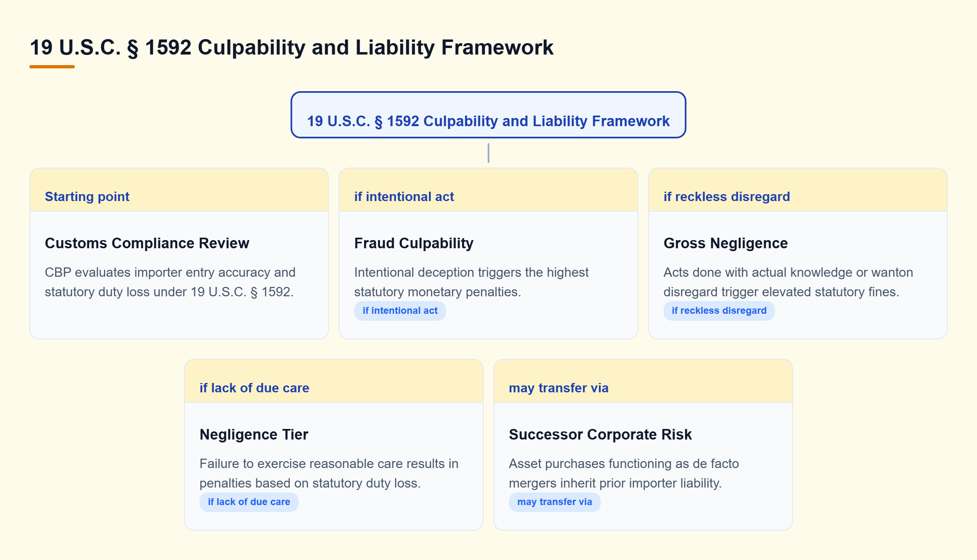Click the 'if lack of due care' pill
The image size is (977, 560).
point(249,502)
